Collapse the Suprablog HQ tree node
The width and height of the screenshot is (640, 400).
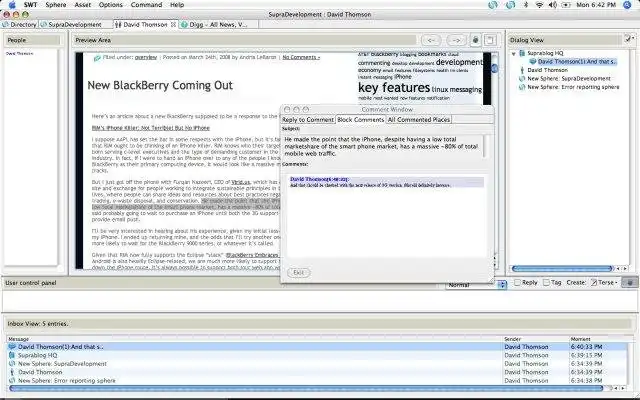(x=514, y=53)
